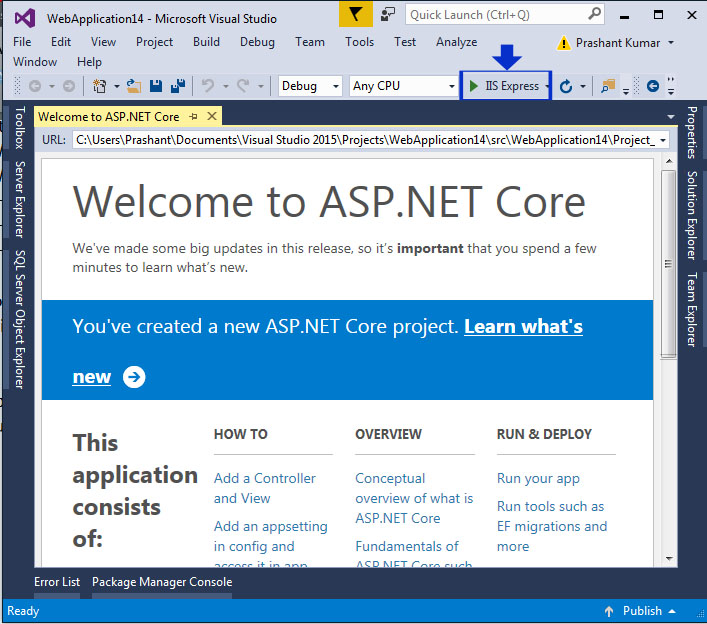Open the Help menu

click(89, 62)
